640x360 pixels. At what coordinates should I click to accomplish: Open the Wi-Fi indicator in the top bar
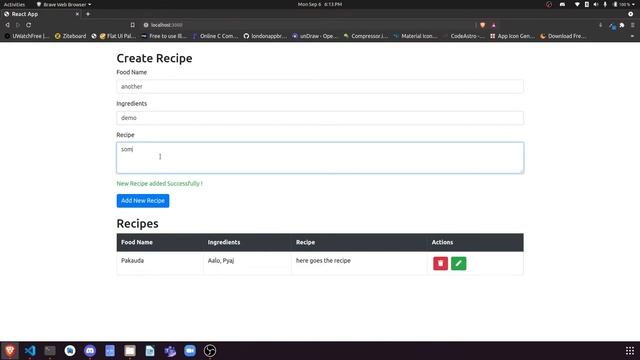(577, 4)
